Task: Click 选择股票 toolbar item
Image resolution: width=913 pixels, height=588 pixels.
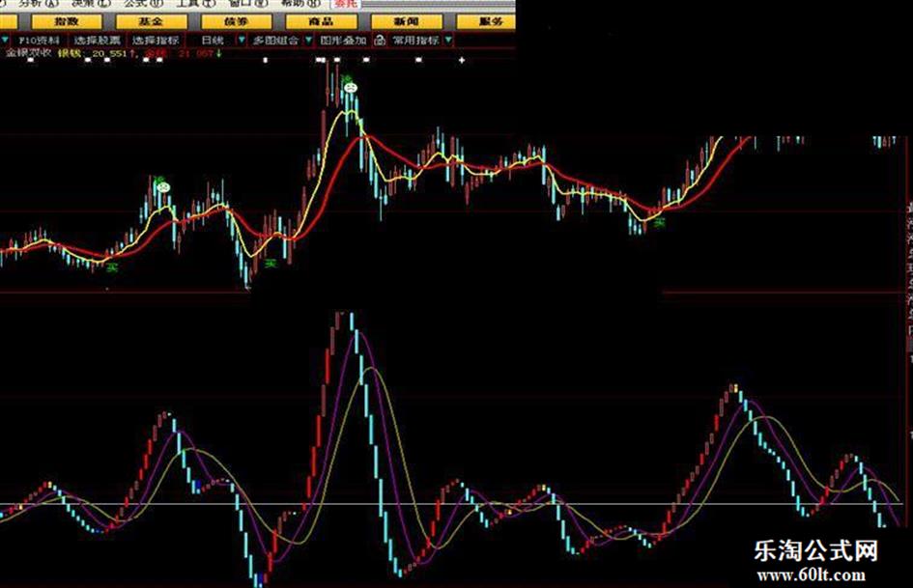Action: pyautogui.click(x=98, y=41)
